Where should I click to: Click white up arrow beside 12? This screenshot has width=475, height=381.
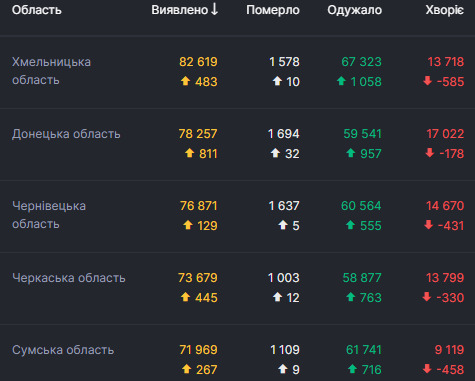coord(277,297)
